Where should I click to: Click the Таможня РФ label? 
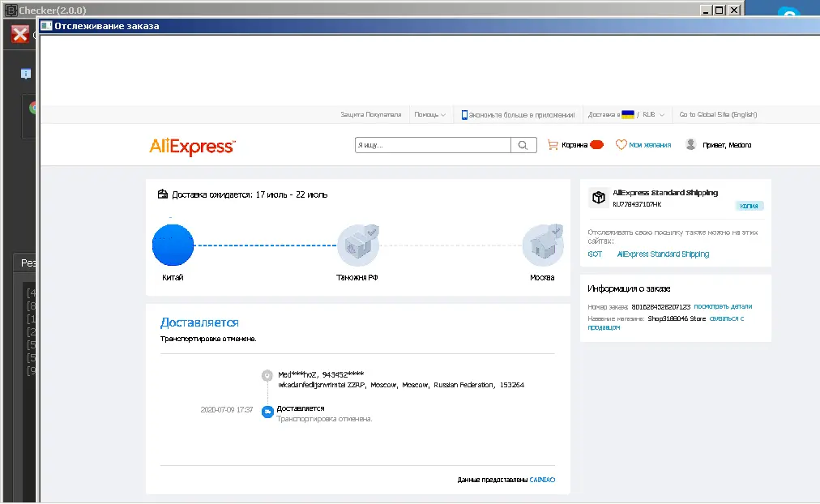pos(357,278)
